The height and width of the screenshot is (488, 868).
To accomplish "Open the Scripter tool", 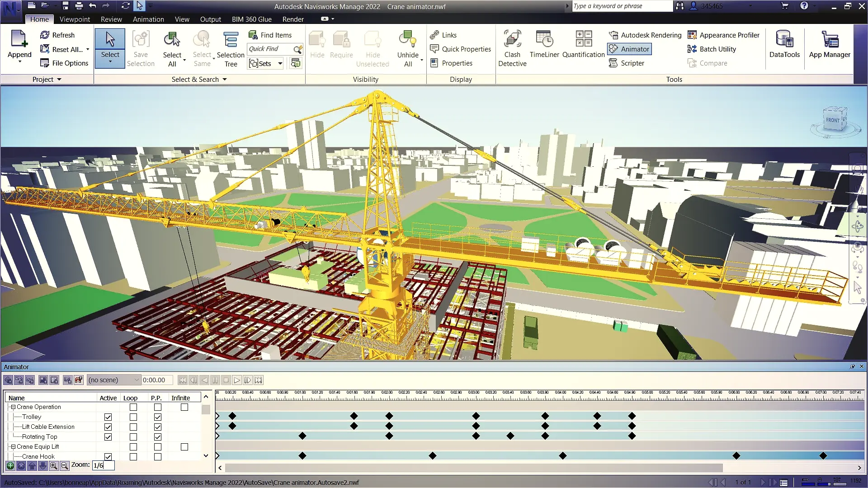I will click(x=627, y=63).
